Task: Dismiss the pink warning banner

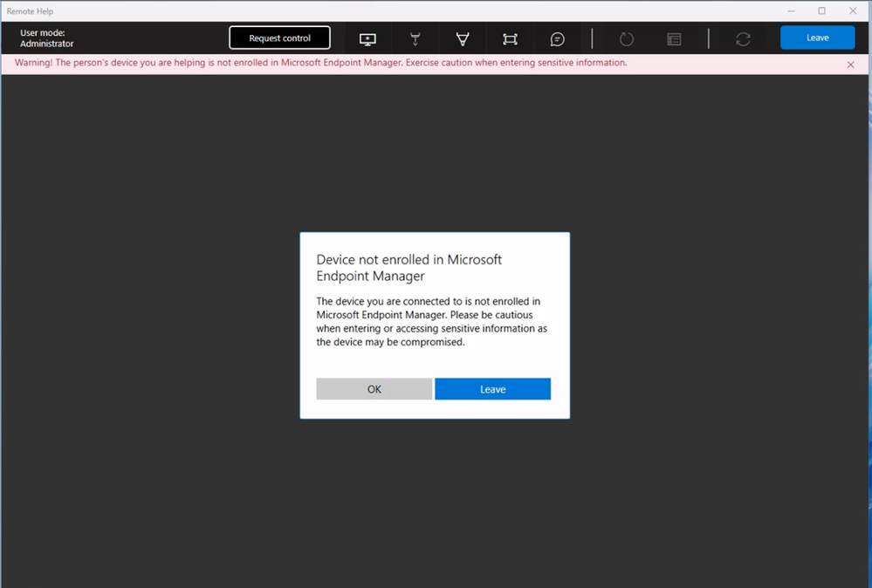Action: [850, 65]
